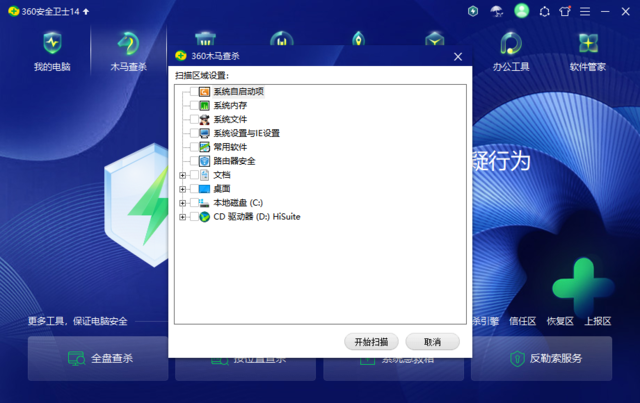Tick the 系统文件 checkbox

click(x=194, y=119)
